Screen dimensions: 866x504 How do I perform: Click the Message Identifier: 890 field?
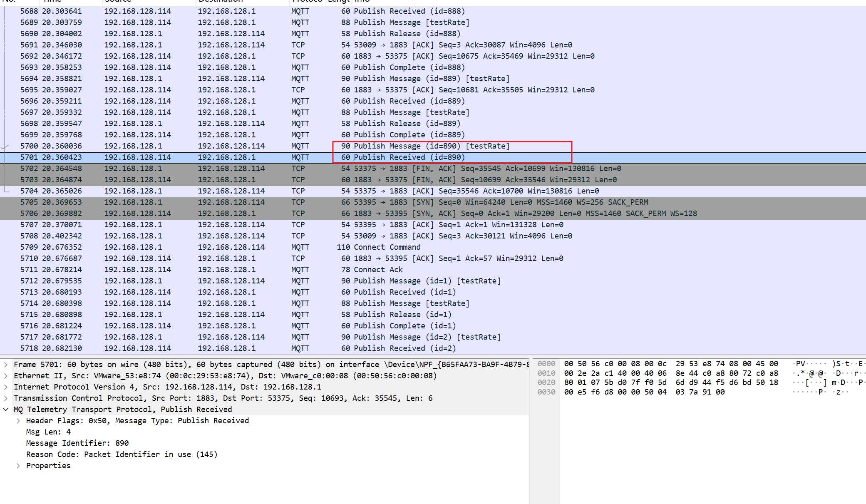coord(77,443)
